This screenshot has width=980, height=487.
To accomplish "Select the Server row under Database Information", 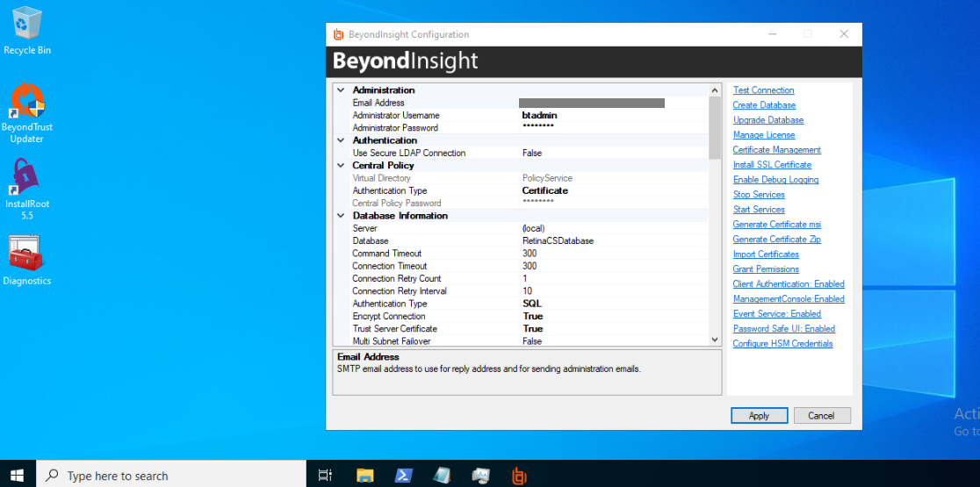I will tap(529, 228).
